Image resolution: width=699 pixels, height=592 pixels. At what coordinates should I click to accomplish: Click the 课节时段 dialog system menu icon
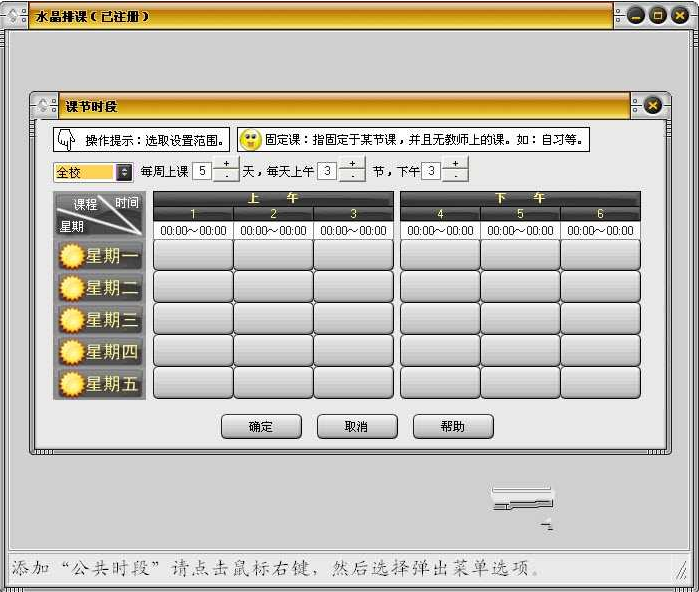43,106
